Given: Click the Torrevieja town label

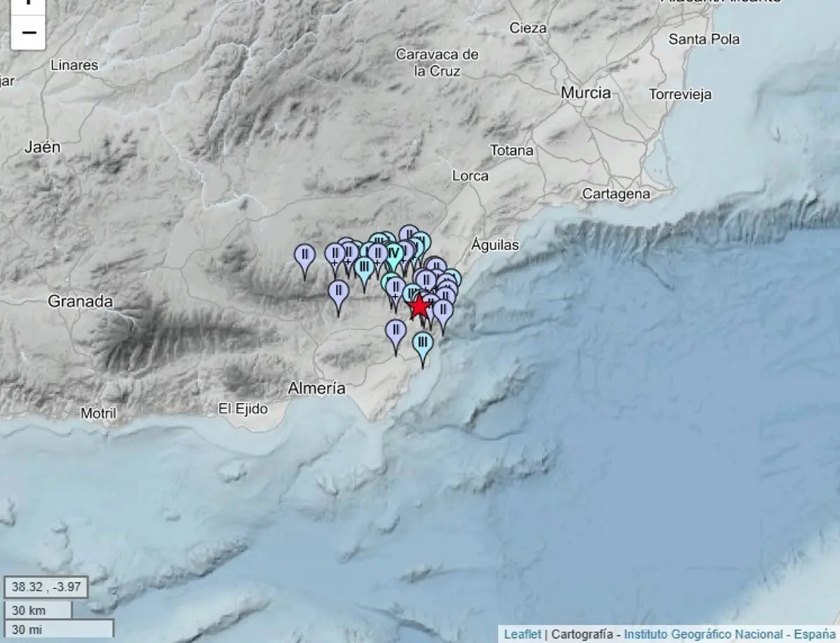Looking at the screenshot, I should [x=680, y=94].
